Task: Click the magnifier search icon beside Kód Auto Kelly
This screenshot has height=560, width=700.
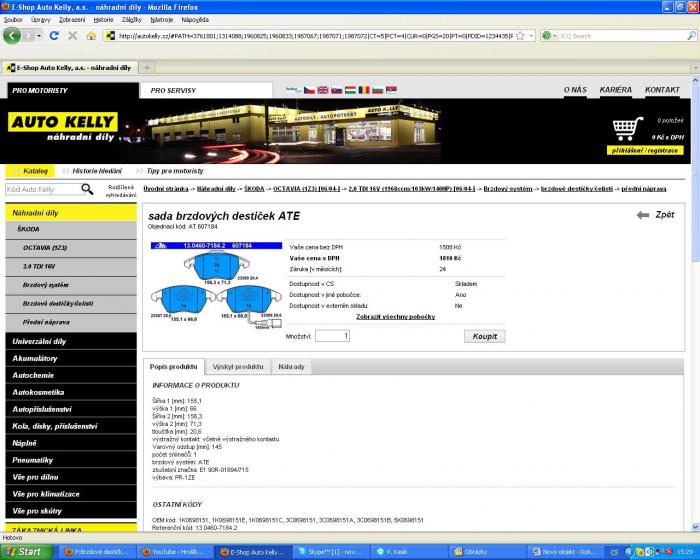Action: coord(88,188)
